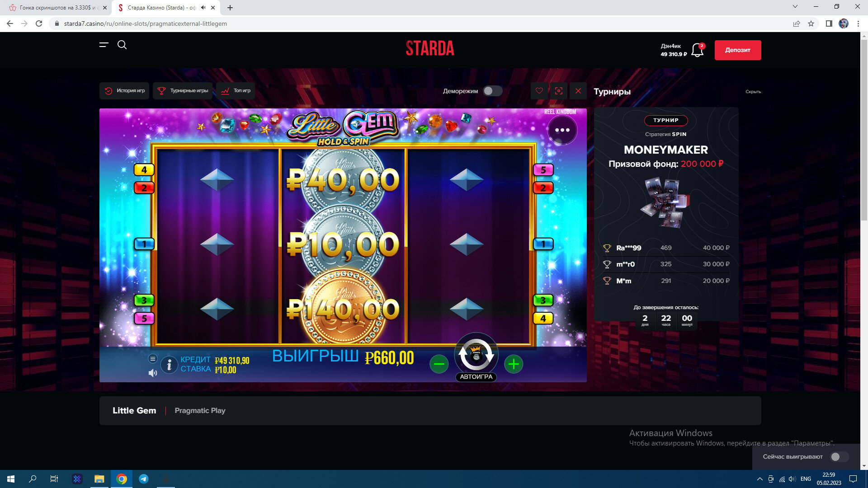Decrease the bet with minus button
The width and height of the screenshot is (868, 488).
[x=439, y=364]
